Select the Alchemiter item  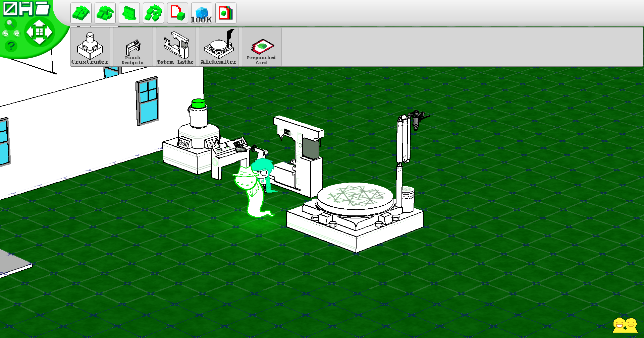[219, 47]
